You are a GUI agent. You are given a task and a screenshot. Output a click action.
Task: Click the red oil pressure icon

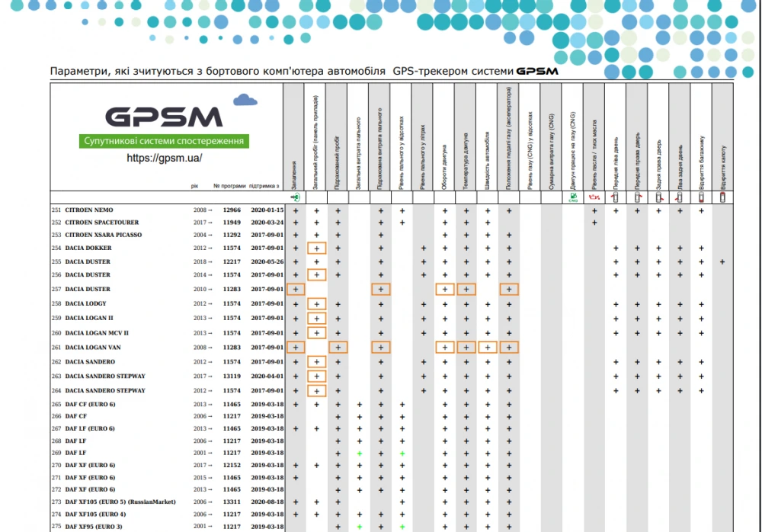[x=594, y=197]
